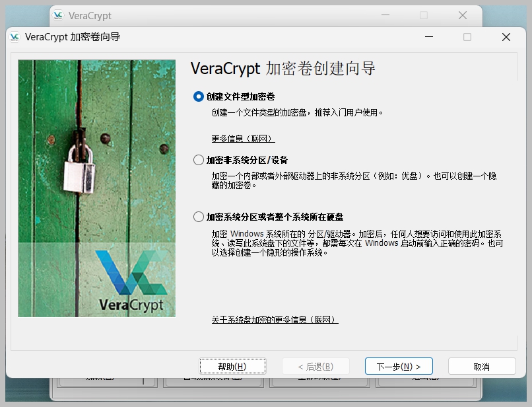Click the background VeraCrypt window logo icon
Image resolution: width=532 pixels, height=407 pixels.
(58, 15)
